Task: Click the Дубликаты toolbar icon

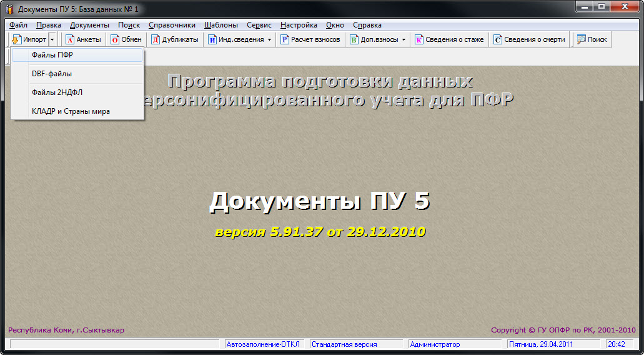Action: coord(156,39)
